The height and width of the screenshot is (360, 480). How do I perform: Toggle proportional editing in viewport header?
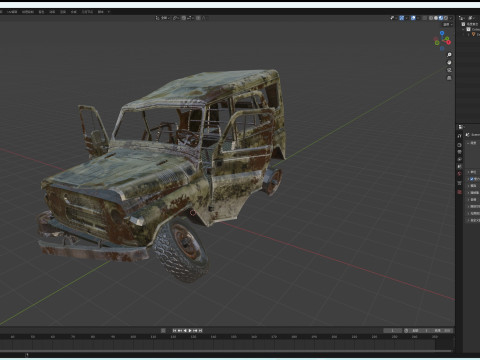198,18
